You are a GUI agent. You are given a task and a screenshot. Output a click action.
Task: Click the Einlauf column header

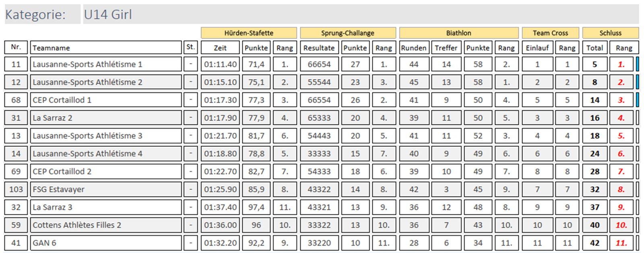pos(537,47)
